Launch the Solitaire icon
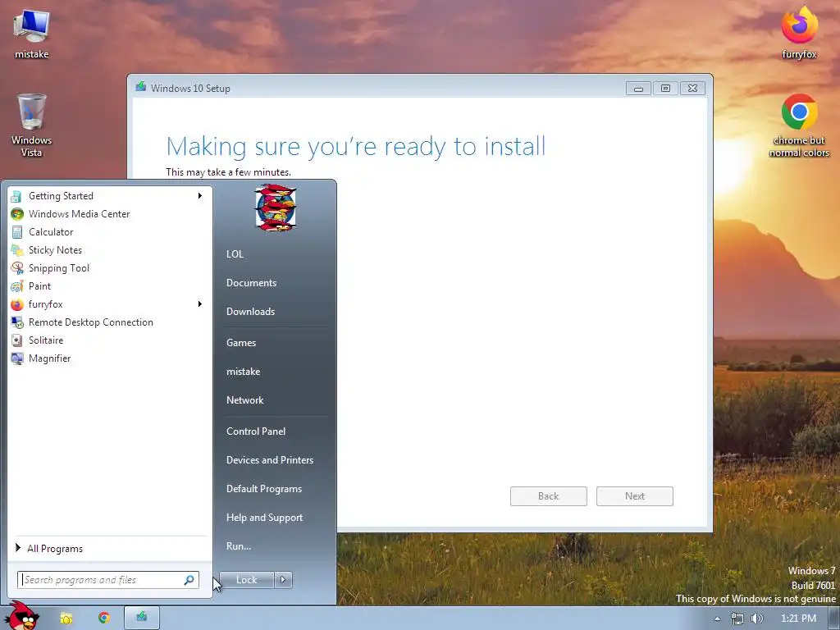Image resolution: width=840 pixels, height=630 pixels. point(16,340)
